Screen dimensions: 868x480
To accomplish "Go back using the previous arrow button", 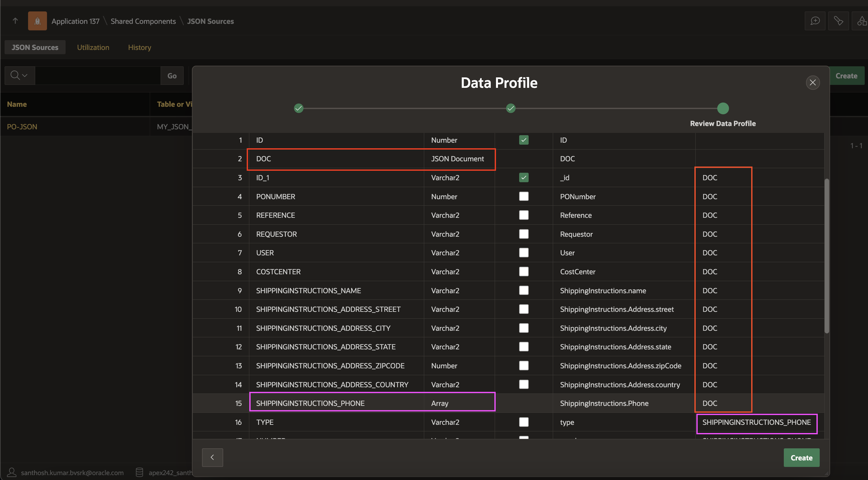I will [212, 457].
